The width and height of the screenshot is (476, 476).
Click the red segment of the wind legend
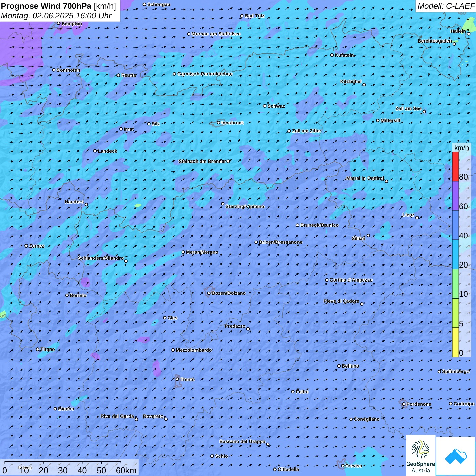pos(455,166)
